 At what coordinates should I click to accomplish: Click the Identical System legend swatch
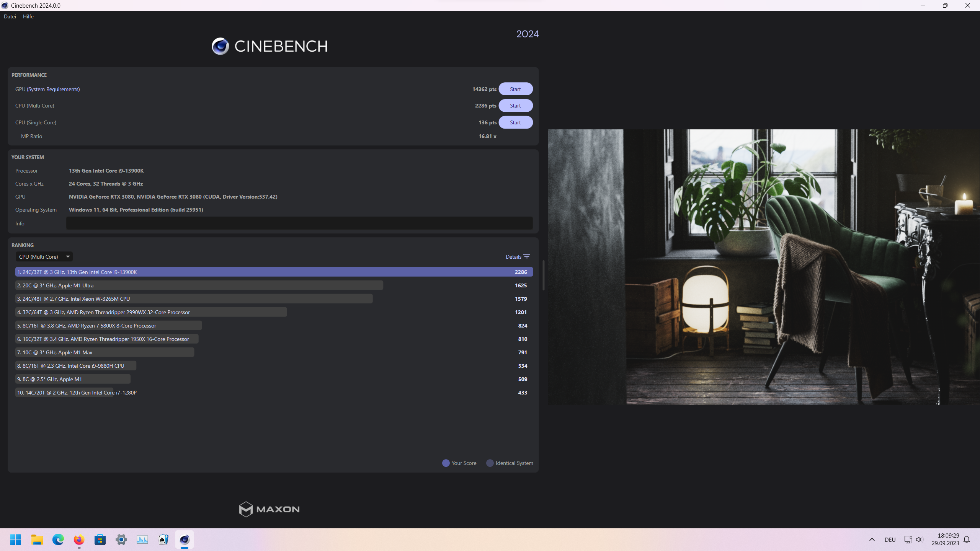(x=490, y=463)
